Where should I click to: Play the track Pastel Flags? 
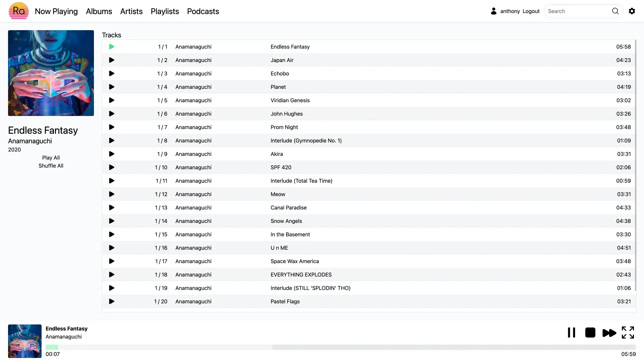[x=112, y=301]
